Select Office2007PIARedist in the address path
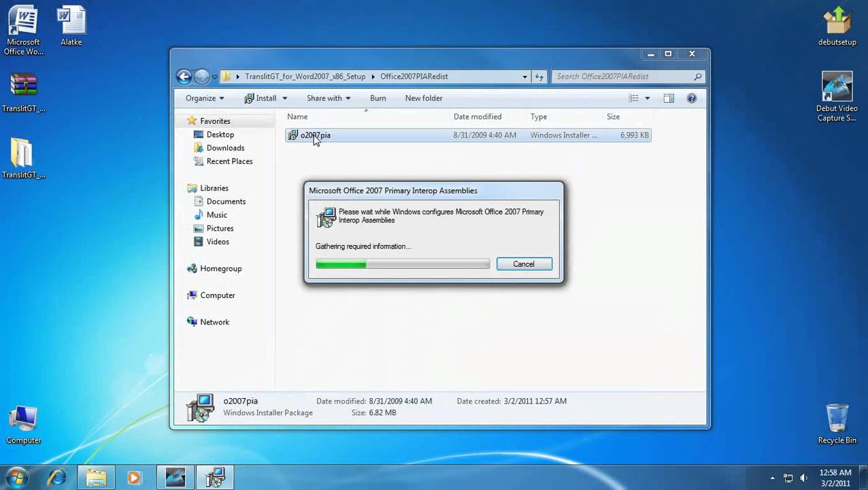 coord(414,76)
